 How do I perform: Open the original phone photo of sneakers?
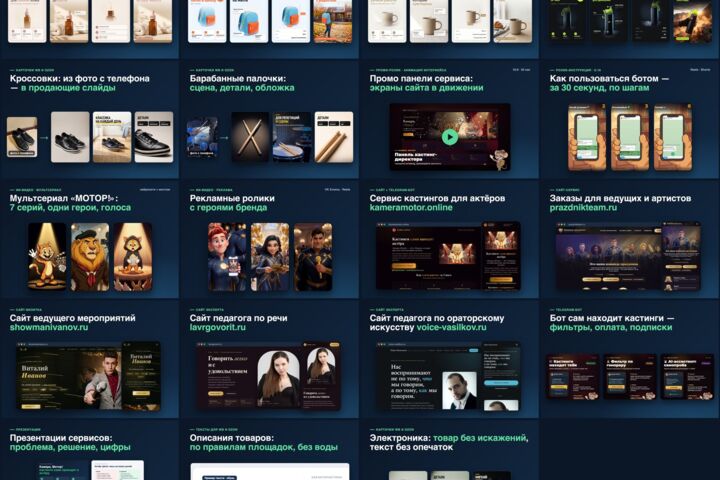click(x=22, y=137)
